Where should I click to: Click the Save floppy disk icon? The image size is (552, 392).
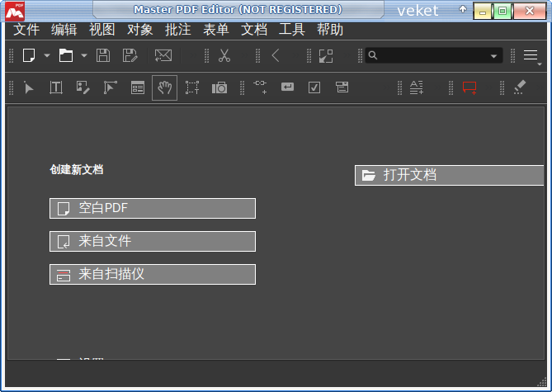pos(103,55)
